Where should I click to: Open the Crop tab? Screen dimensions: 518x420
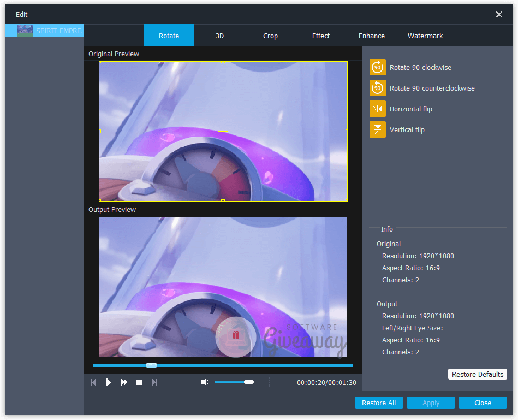coord(270,36)
